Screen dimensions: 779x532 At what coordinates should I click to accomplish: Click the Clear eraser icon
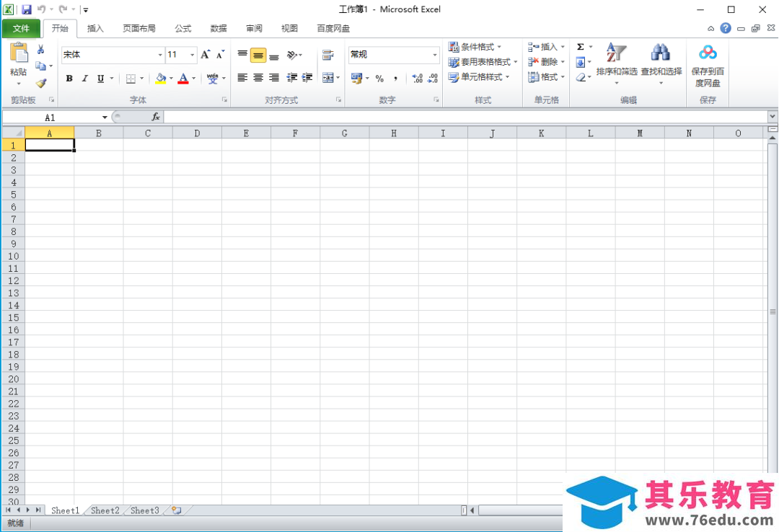pos(580,77)
